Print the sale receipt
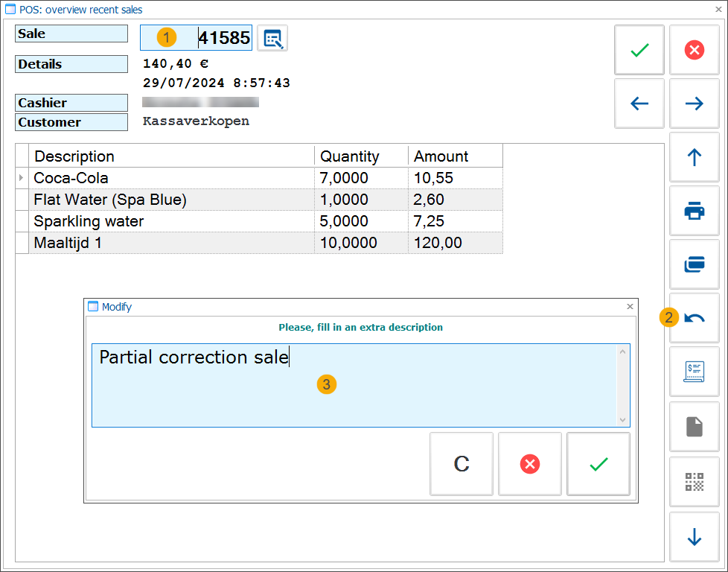Viewport: 728px width, 572px height. [x=694, y=211]
